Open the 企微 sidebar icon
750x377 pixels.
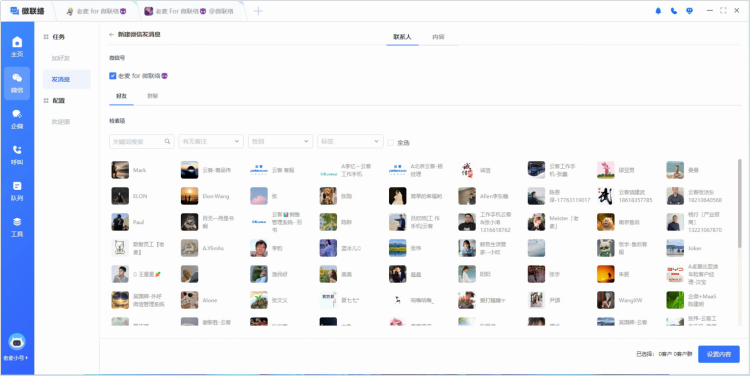[17, 119]
